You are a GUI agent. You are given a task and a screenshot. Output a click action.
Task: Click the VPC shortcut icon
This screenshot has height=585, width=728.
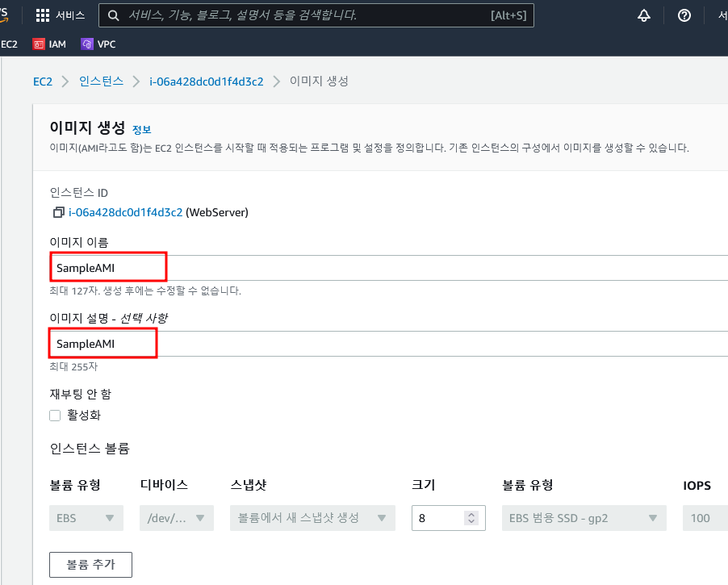[x=87, y=44]
